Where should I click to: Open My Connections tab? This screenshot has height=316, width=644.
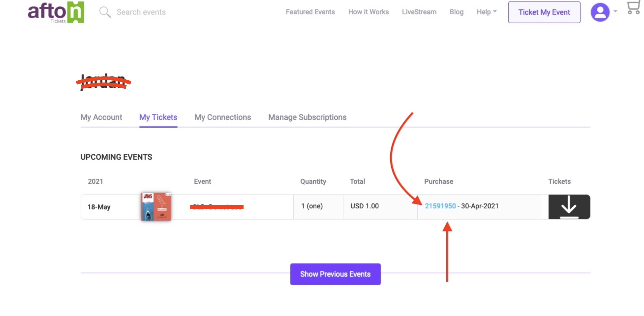223,117
